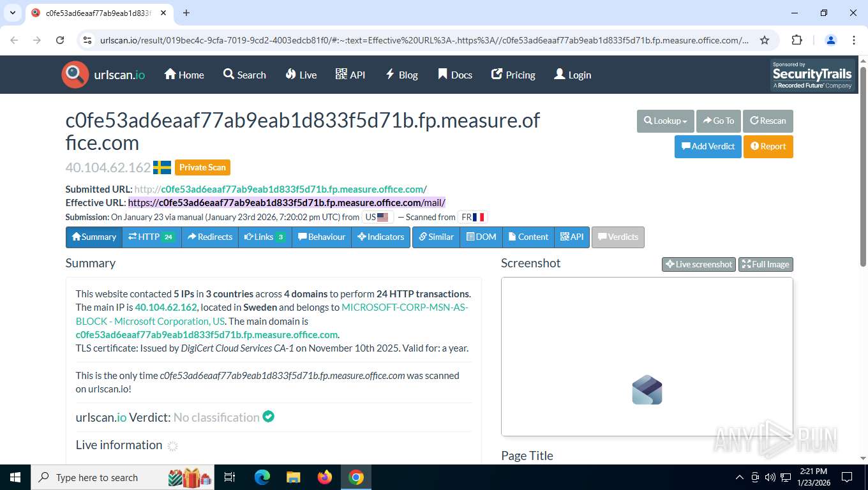Open the MICROSOFT-CORP-MSN-AS-BLOCK ASN link
The width and height of the screenshot is (868, 490).
[x=272, y=314]
